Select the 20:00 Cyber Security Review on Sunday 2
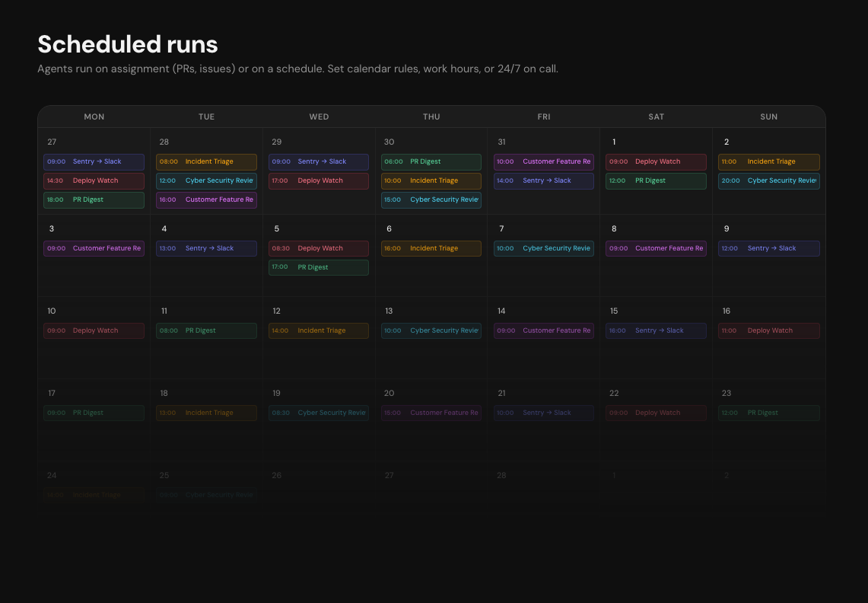Screen dimensions: 868x603 click(769, 180)
